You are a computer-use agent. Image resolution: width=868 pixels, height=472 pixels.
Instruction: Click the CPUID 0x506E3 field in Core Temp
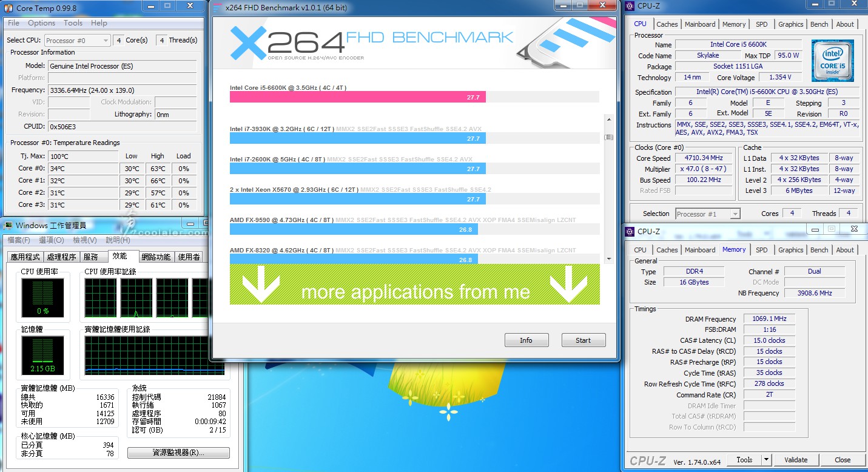122,126
